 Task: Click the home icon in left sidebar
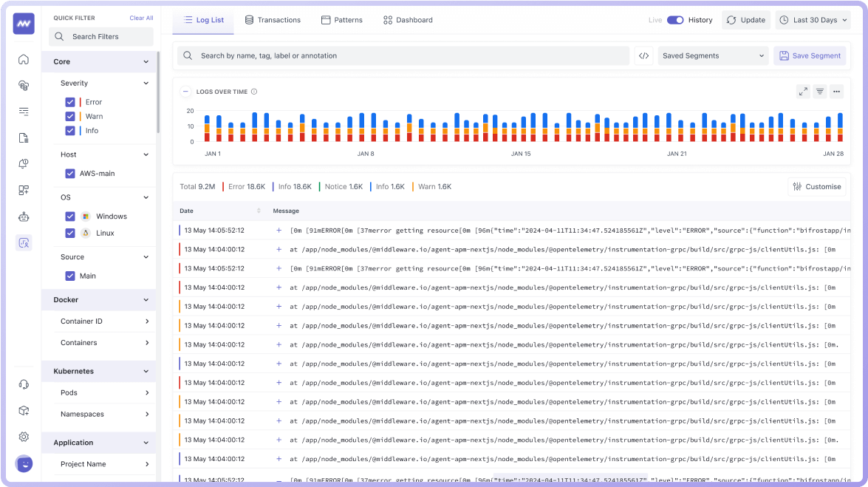[24, 60]
